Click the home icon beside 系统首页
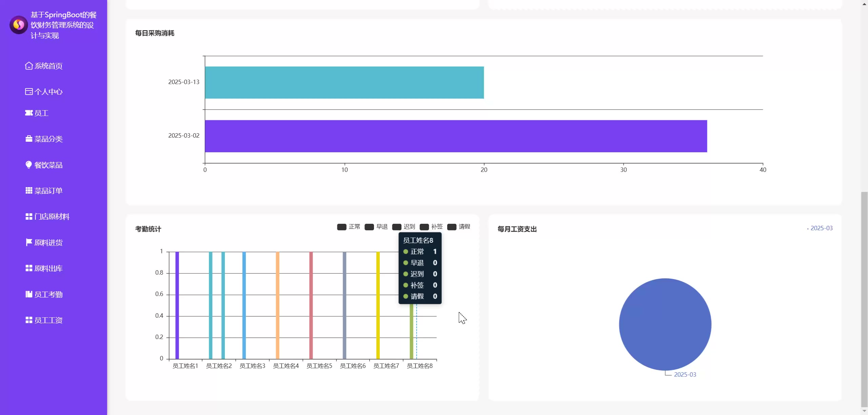 [x=29, y=66]
